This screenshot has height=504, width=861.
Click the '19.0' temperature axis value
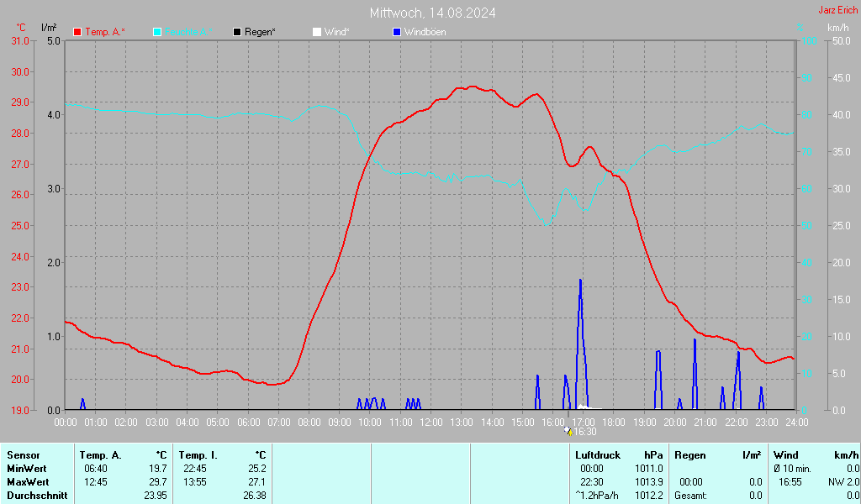20,410
